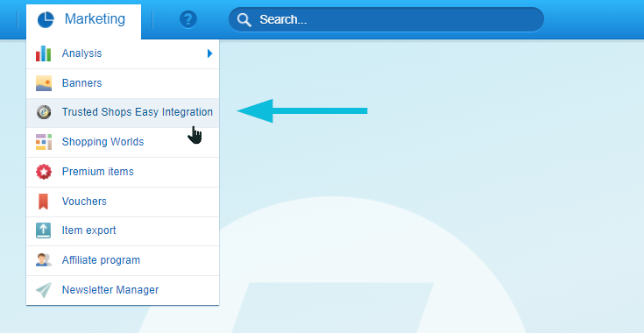Open the Marketing menu tab
Screen dimensions: 644x333
coord(83,21)
